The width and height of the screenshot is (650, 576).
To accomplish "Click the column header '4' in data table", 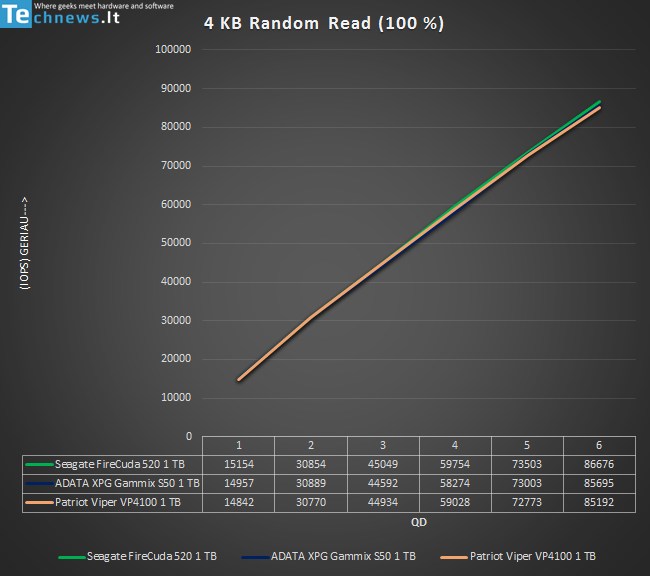I will 454,445.
